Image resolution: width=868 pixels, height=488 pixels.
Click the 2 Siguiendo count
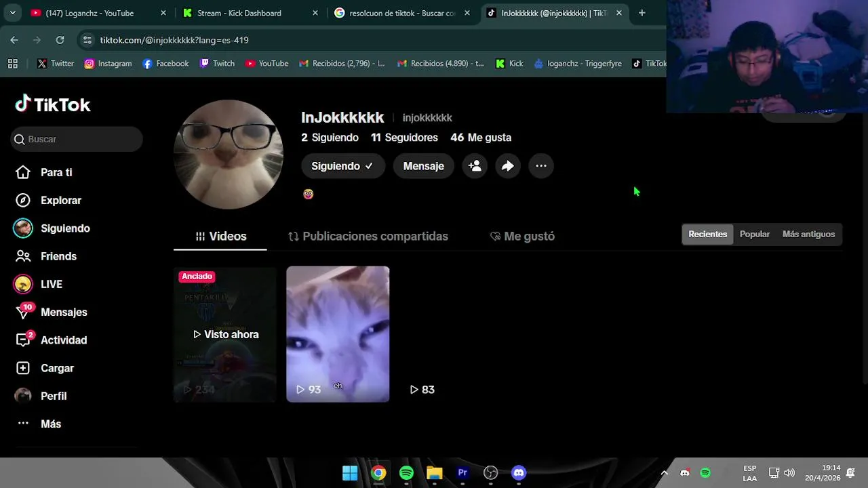click(330, 138)
